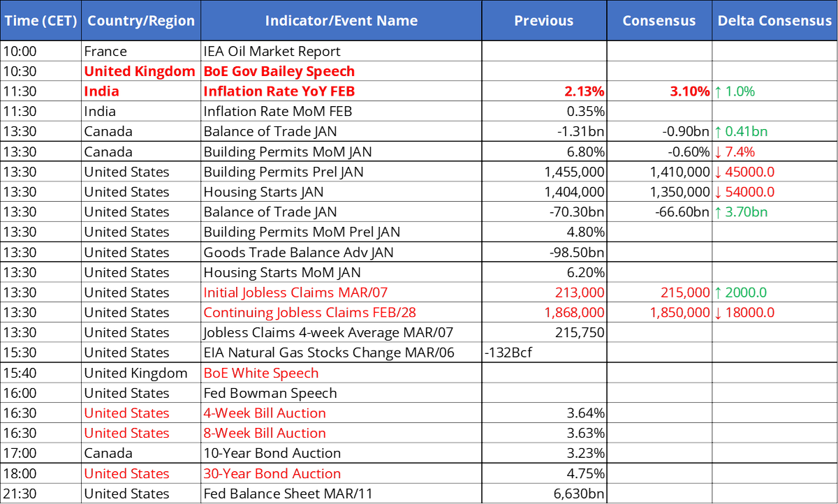This screenshot has width=838, height=504.
Task: Click Inflation Rate YoY FEB cell
Action: point(341,91)
